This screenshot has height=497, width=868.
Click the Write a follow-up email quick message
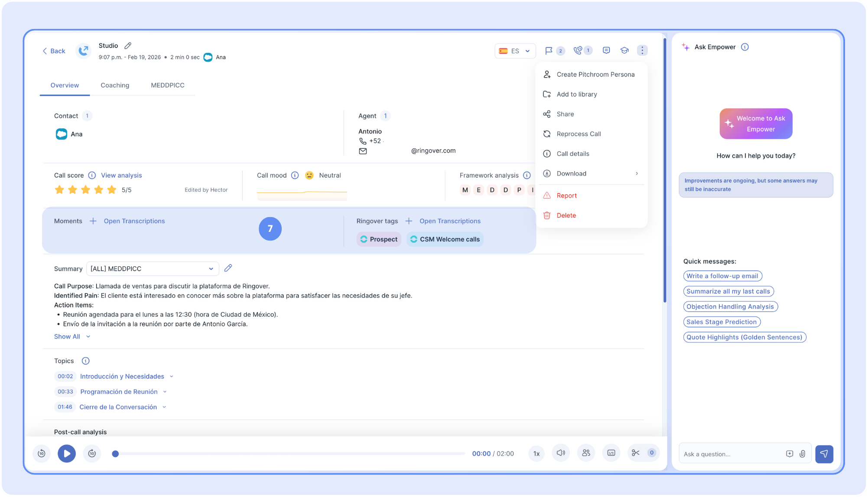[722, 276]
